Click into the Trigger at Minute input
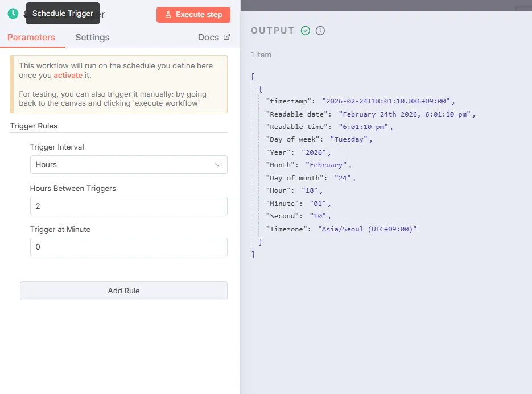The height and width of the screenshot is (394, 532). (129, 247)
